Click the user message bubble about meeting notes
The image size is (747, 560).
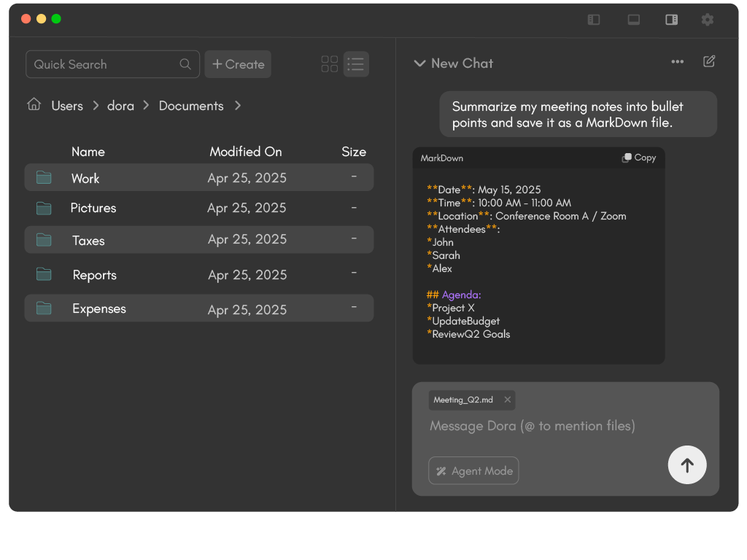click(x=578, y=114)
